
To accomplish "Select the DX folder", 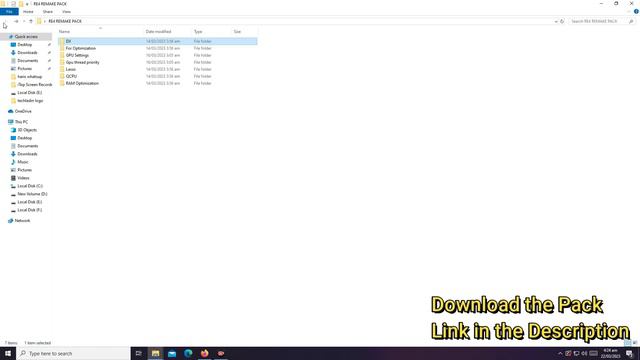I will (x=158, y=41).
